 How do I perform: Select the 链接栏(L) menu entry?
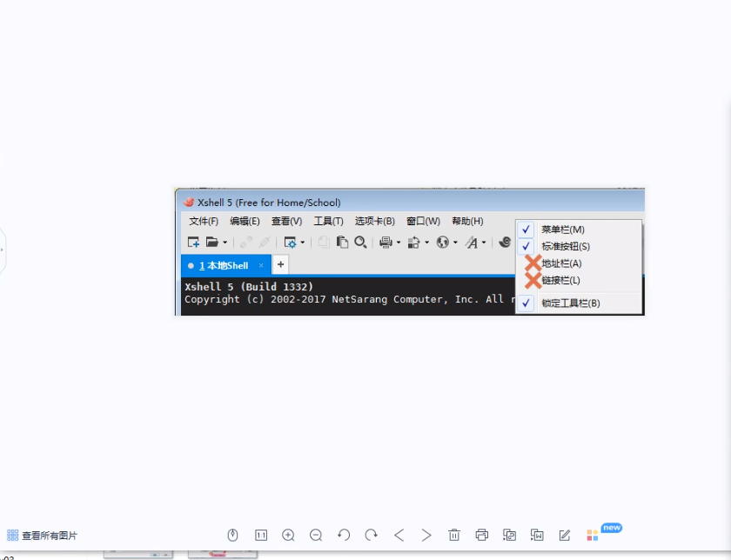pos(579,280)
